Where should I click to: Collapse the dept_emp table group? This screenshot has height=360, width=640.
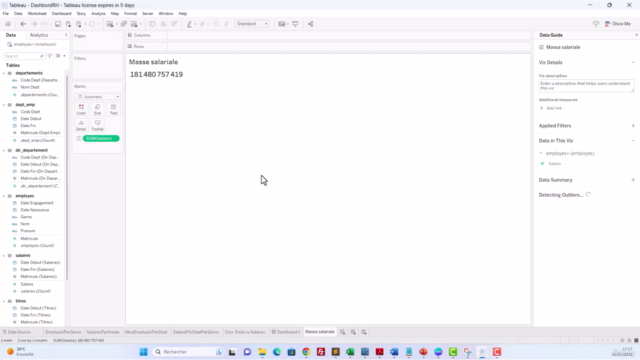[x=4, y=105]
